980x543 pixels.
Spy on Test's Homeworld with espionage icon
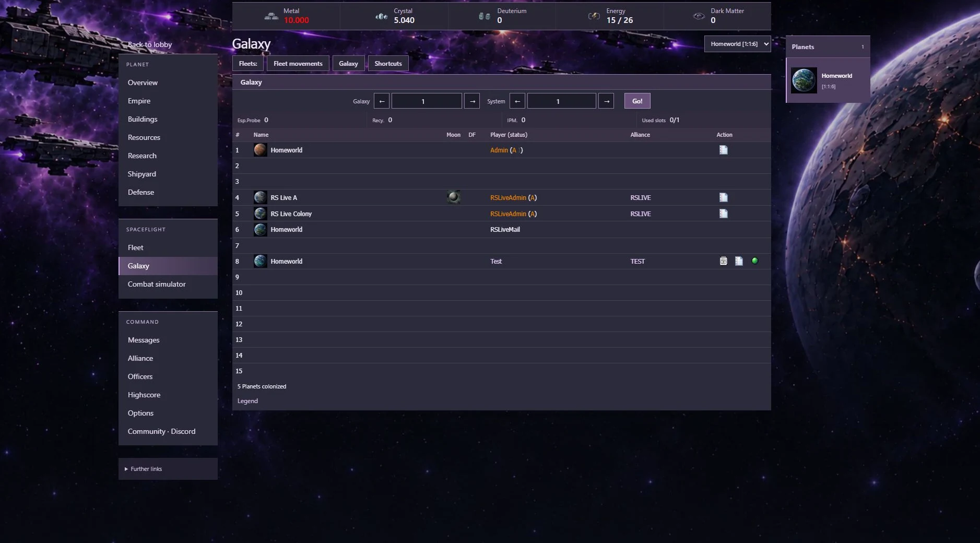(x=723, y=261)
